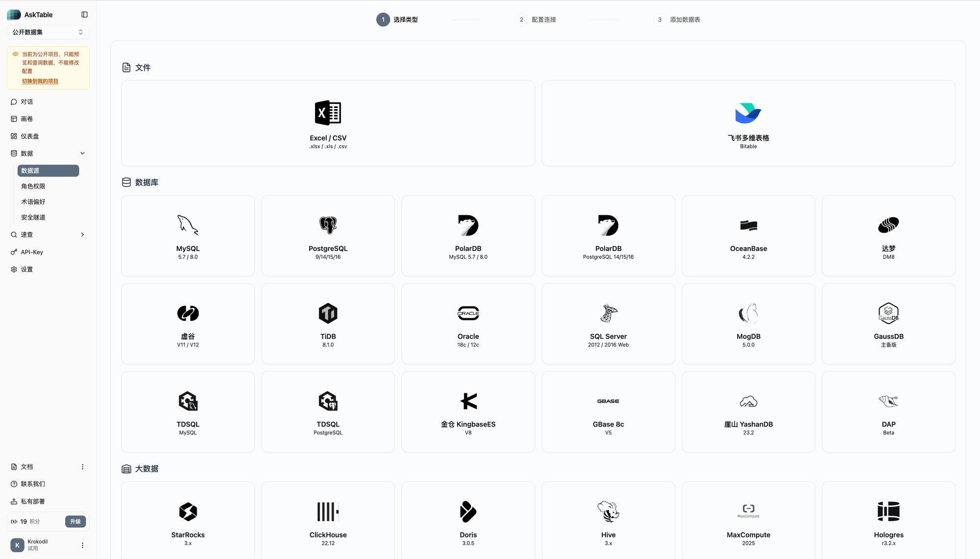Expand the 速查 submenu arrow
980x559 pixels.
point(82,235)
